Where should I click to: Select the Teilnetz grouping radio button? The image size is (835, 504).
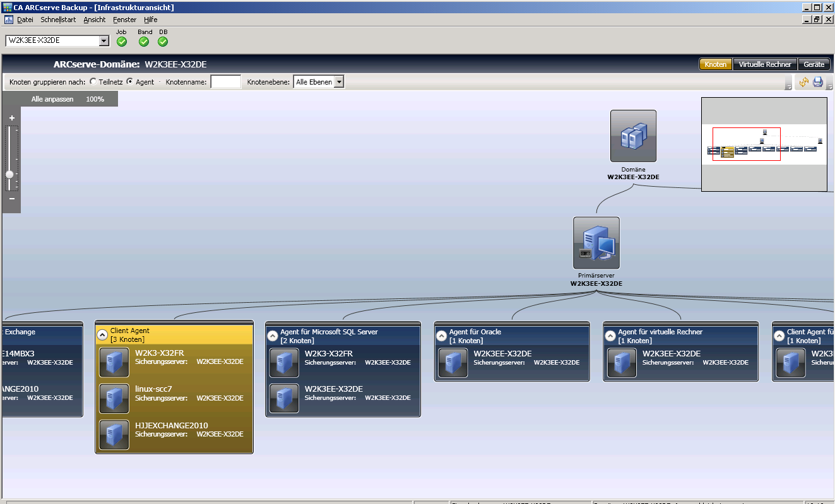(x=93, y=82)
